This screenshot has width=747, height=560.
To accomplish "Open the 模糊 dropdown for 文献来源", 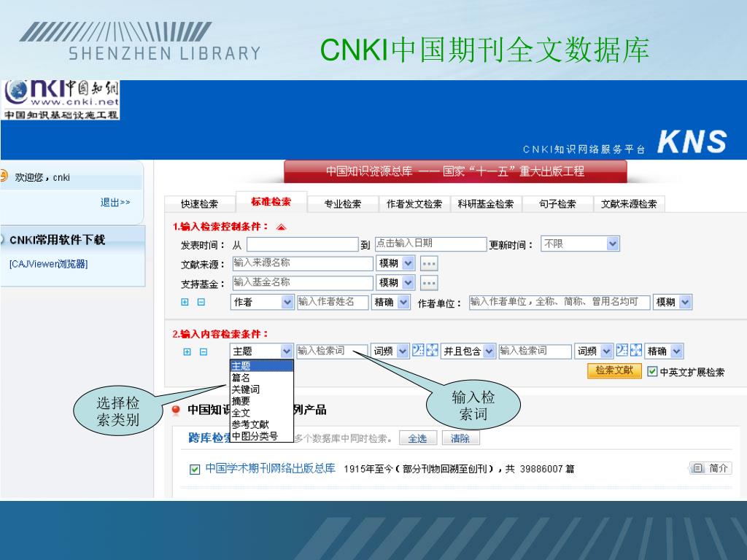I will (395, 262).
